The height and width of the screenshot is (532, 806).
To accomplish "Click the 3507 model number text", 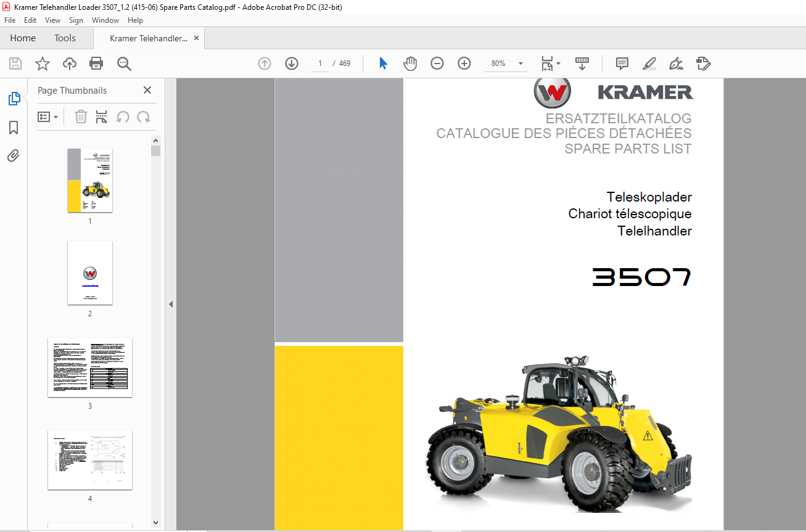I will 641,277.
